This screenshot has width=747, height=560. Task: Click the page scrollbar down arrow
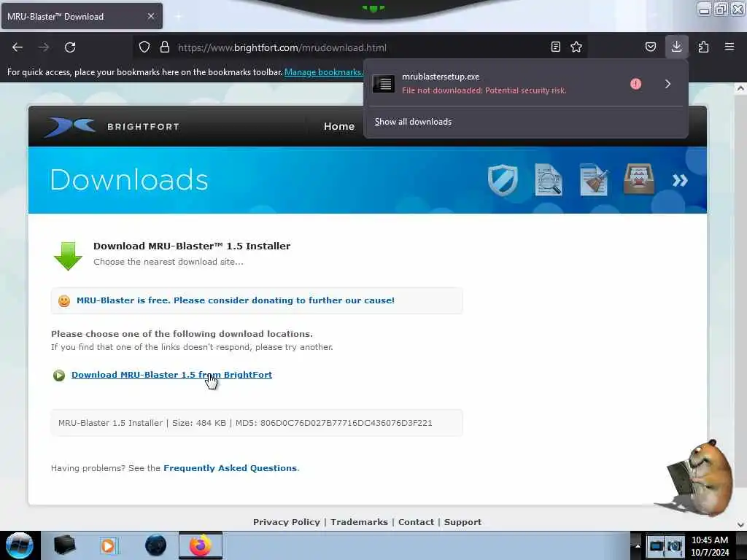click(x=740, y=524)
